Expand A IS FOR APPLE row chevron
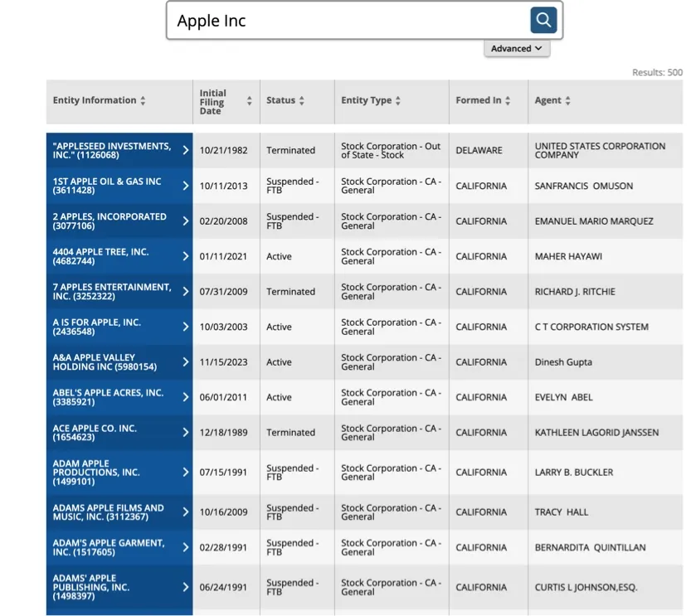This screenshot has height=616, width=696. 186,327
